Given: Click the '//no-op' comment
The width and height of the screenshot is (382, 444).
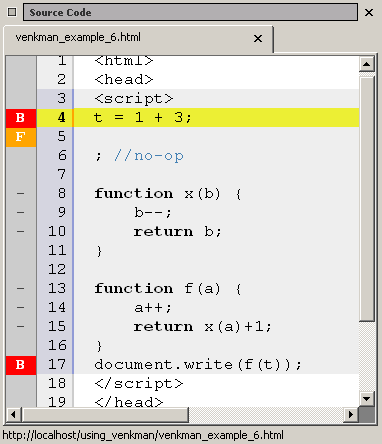Looking at the screenshot, I should pos(149,156).
